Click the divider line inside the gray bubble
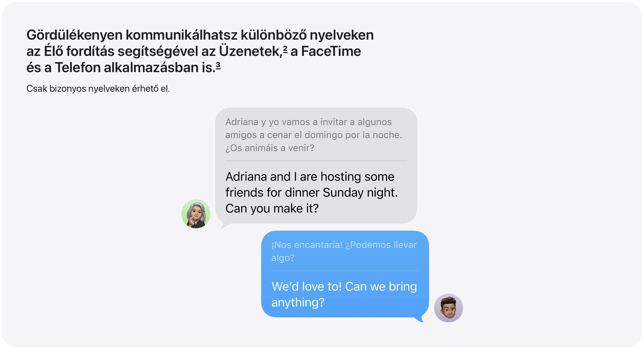This screenshot has height=349, width=644. pyautogui.click(x=316, y=161)
